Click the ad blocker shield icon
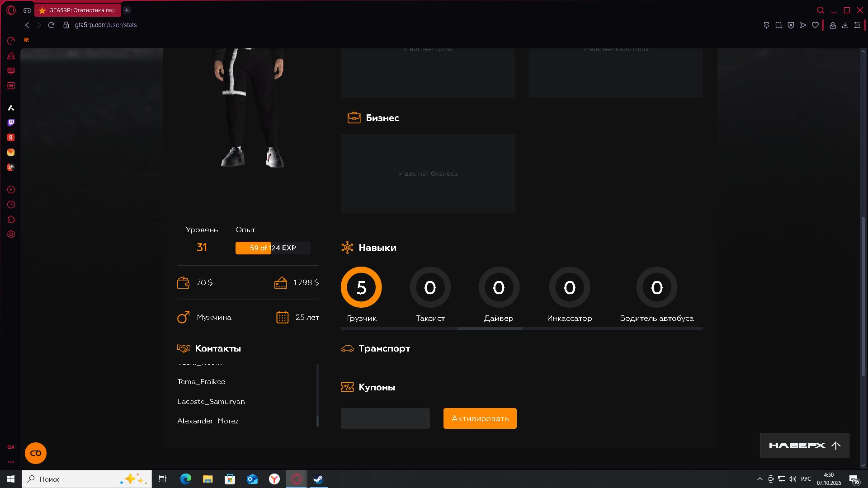The height and width of the screenshot is (488, 868). [791, 25]
